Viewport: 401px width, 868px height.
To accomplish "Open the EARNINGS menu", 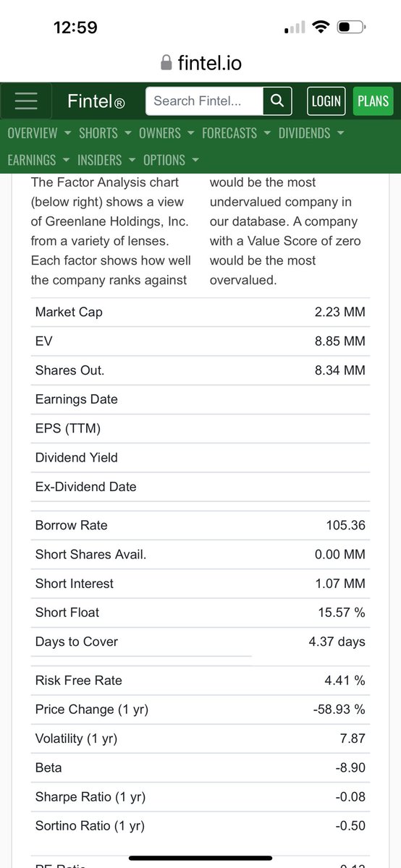I will pos(39,160).
